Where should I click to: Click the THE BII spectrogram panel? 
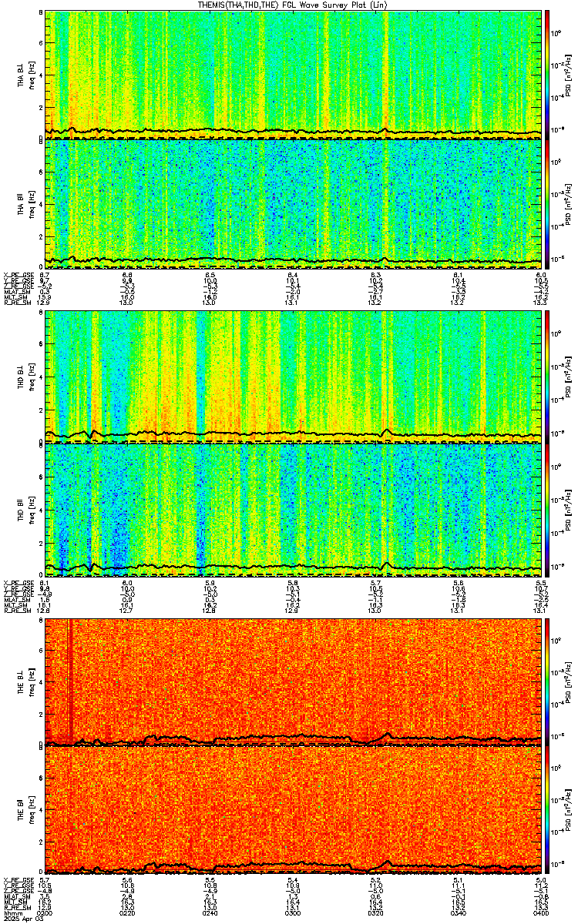click(x=293, y=810)
